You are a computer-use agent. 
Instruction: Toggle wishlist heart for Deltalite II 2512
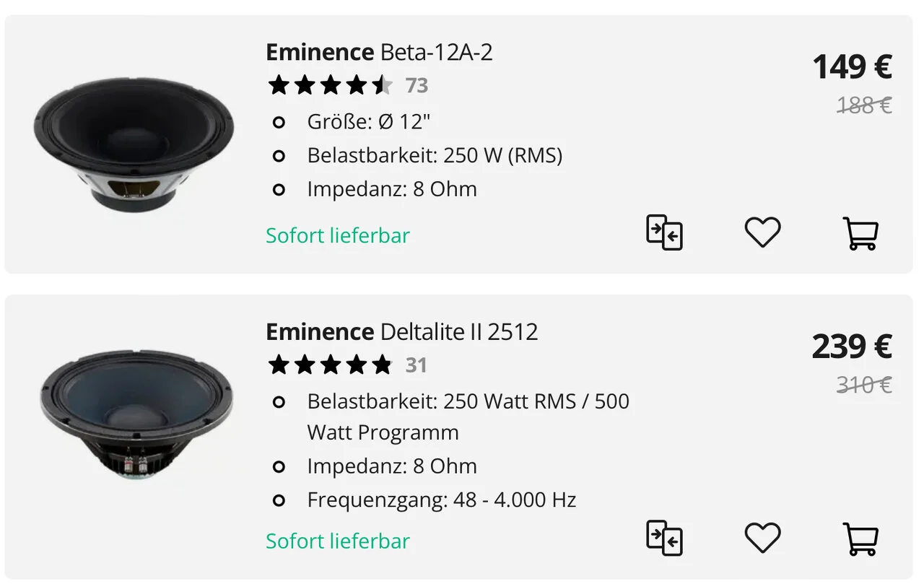(x=762, y=539)
